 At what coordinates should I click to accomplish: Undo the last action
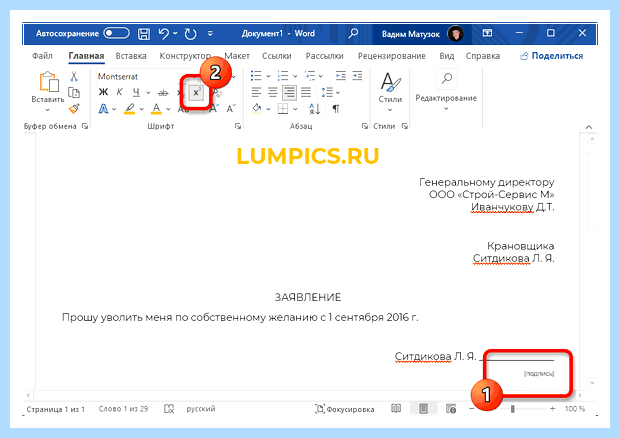tap(164, 34)
